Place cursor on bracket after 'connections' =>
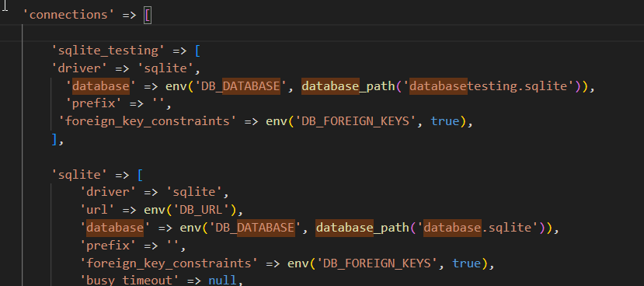This screenshot has height=286, width=644. [148, 16]
